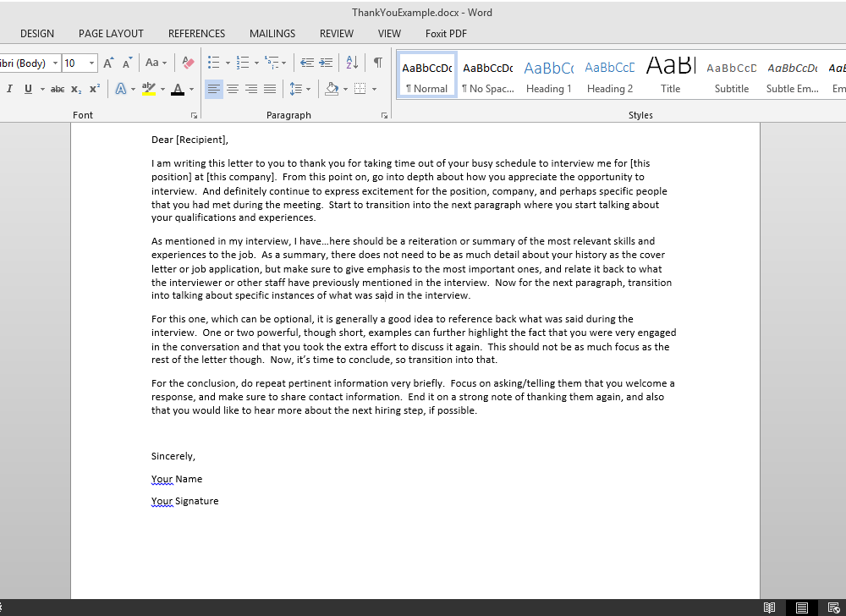The height and width of the screenshot is (616, 846).
Task: Sort paragraphs alphabetically with A-Z icon
Action: pos(352,63)
